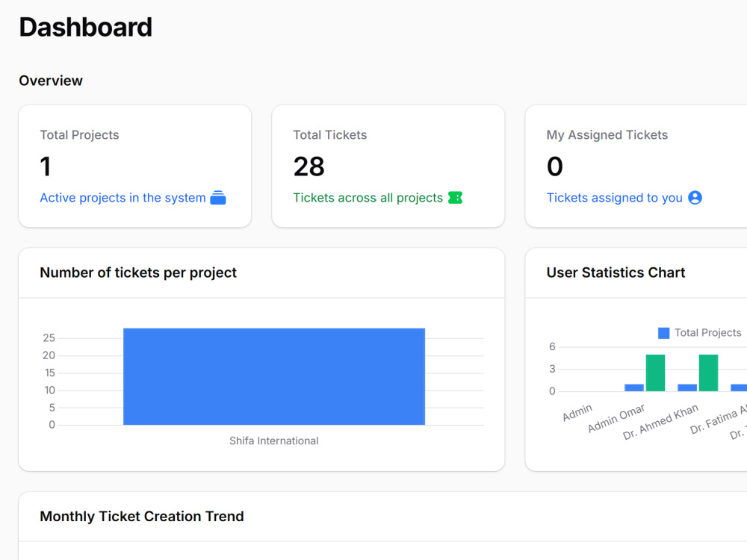747x560 pixels.
Task: Click Dr. Ahmed Khan's green bar
Action: pyautogui.click(x=708, y=373)
